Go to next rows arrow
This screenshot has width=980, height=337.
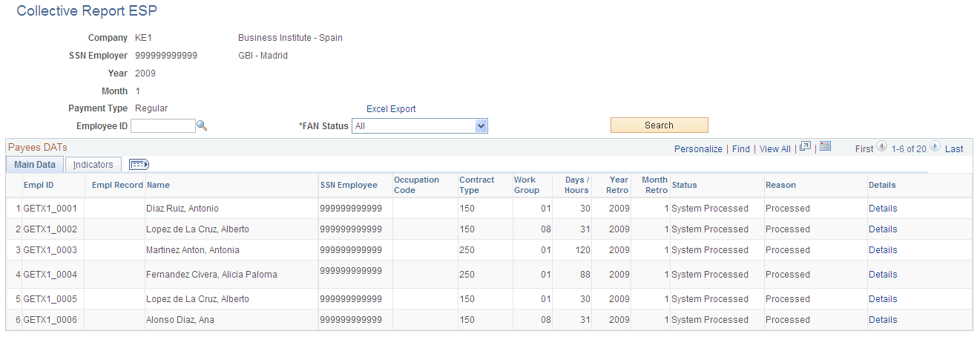pos(935,147)
